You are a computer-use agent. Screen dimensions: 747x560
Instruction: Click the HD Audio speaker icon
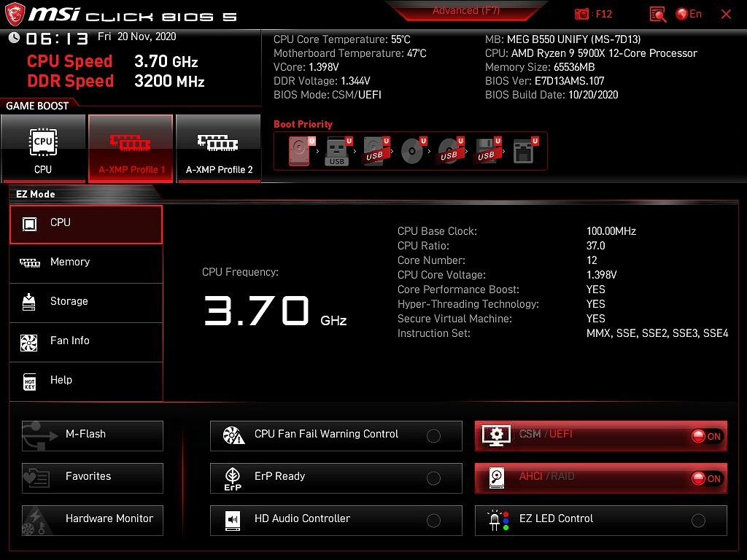coord(233,521)
